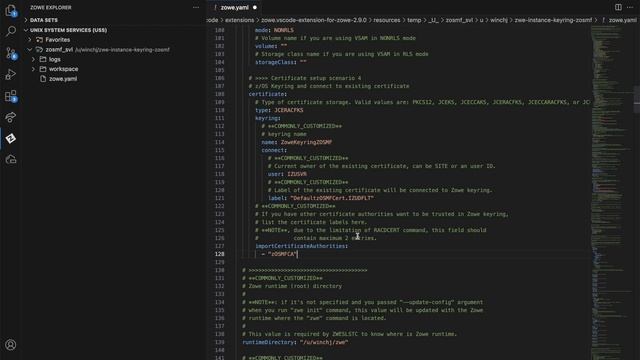Split the editor to the right
The width and height of the screenshot is (640, 360).
(x=618, y=7)
